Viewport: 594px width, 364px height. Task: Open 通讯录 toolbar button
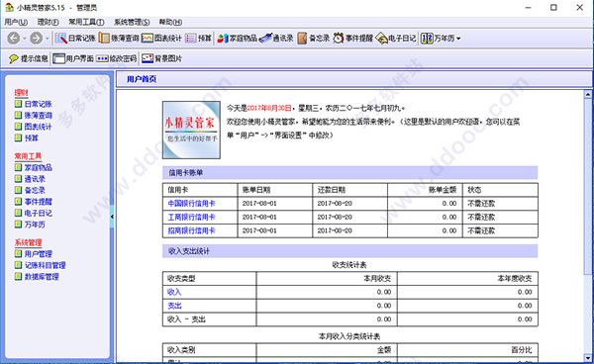point(276,38)
